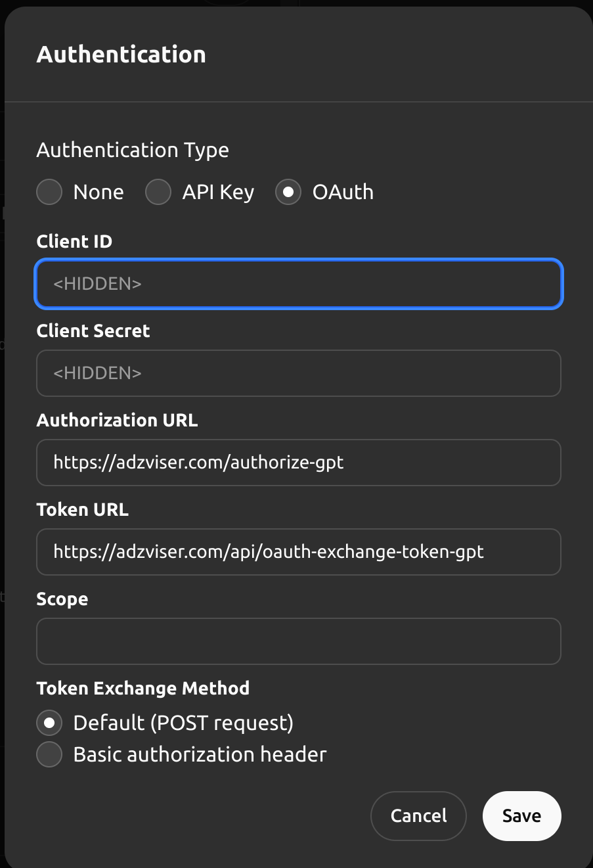Click the Save button

[521, 815]
